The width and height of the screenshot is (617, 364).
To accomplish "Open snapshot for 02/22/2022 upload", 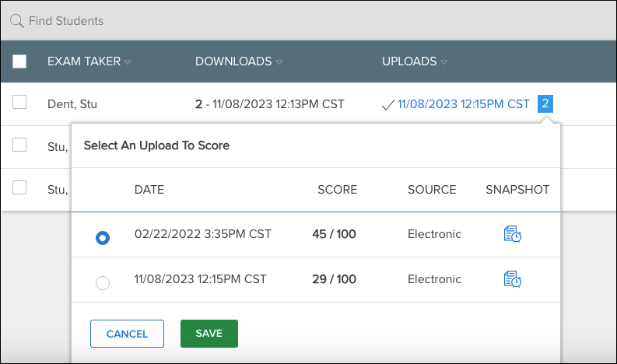I will pyautogui.click(x=513, y=234).
